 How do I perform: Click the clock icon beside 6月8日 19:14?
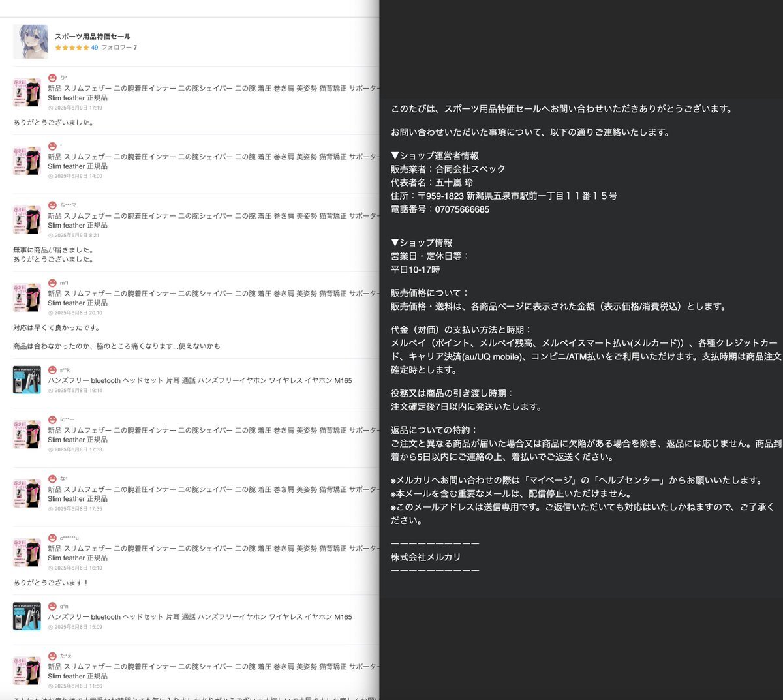click(x=50, y=391)
